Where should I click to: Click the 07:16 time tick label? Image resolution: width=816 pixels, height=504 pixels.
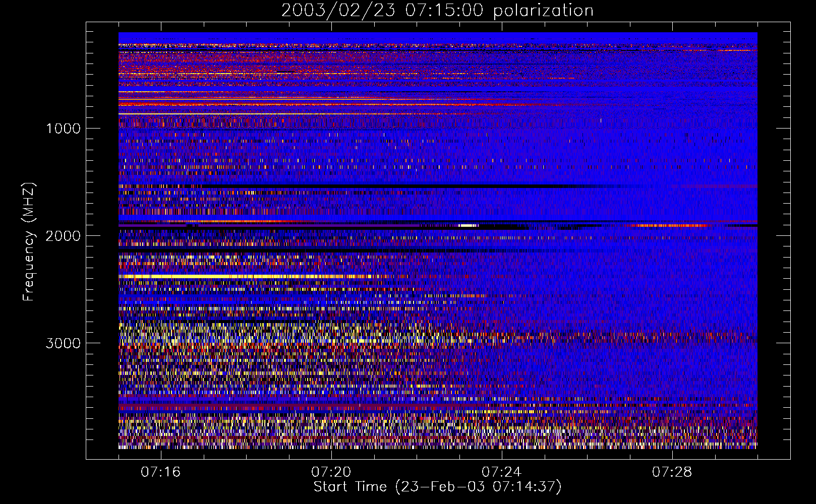click(x=161, y=472)
